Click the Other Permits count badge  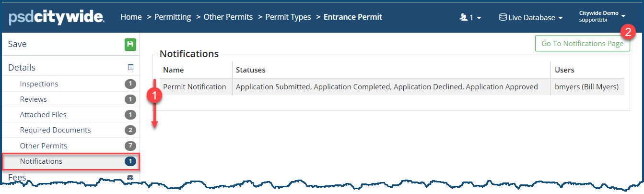click(130, 146)
